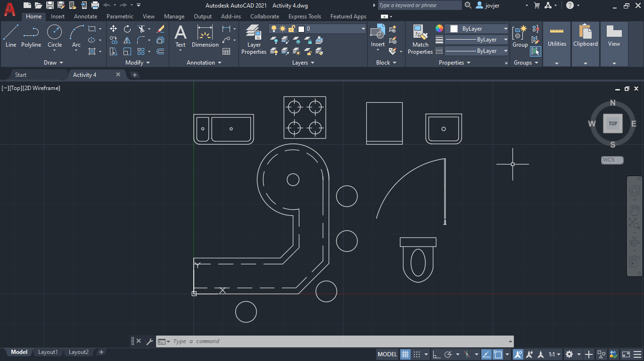Open the Layer Properties manager

pos(254,40)
